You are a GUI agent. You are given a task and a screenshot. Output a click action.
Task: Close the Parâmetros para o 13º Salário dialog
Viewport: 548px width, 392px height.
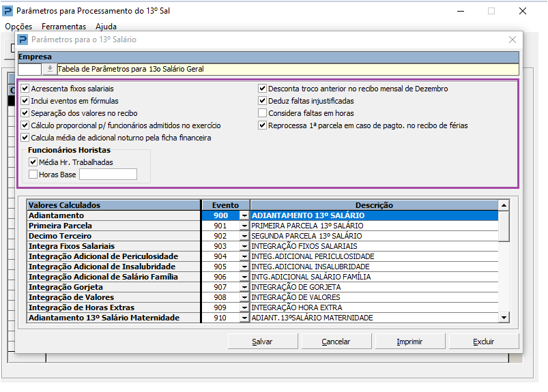click(x=512, y=40)
